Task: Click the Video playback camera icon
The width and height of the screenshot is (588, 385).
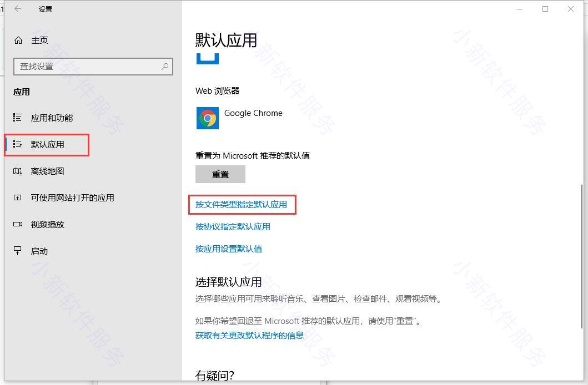Action: [x=18, y=224]
